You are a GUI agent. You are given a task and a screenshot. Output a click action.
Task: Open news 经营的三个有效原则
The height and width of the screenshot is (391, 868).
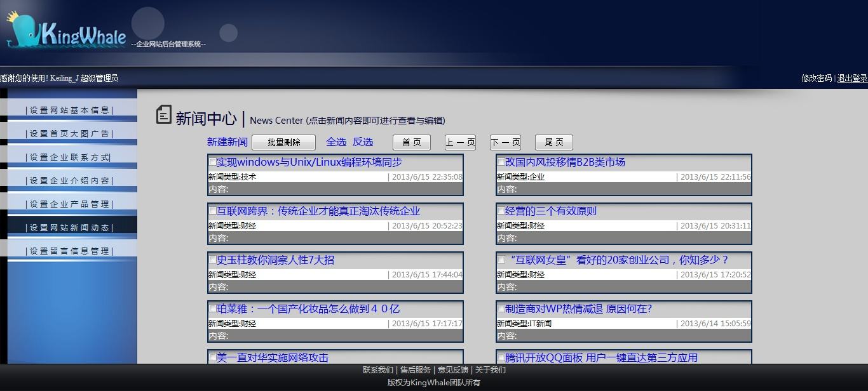point(551,211)
